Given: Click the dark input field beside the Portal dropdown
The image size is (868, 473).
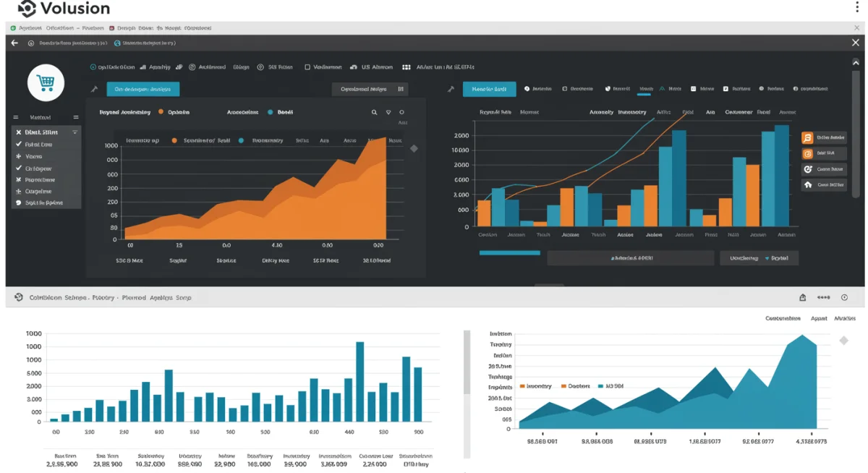Looking at the screenshot, I should (x=629, y=257).
